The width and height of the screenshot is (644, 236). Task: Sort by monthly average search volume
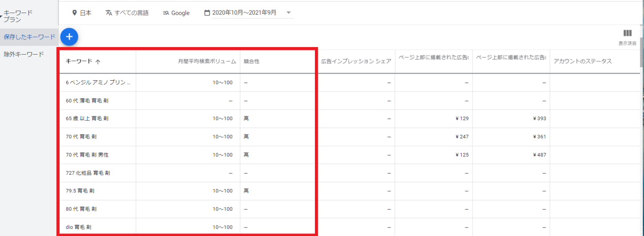coord(207,62)
